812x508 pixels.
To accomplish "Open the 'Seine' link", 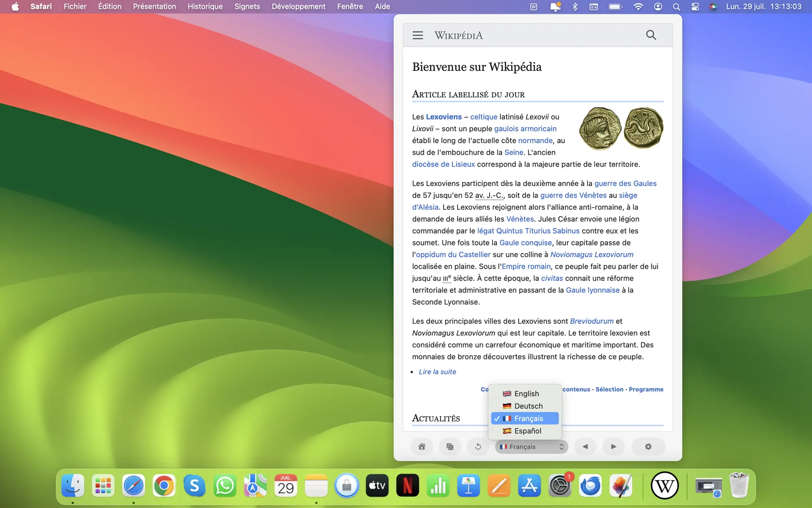I will (x=514, y=152).
